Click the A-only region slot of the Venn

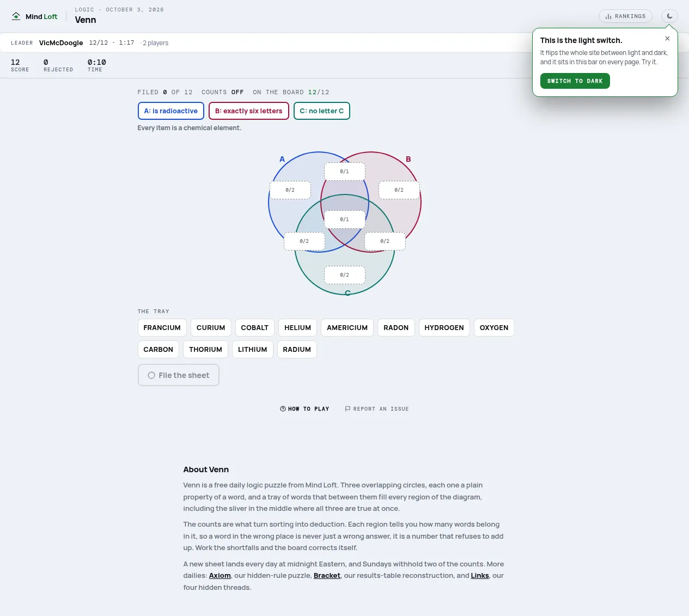290,190
